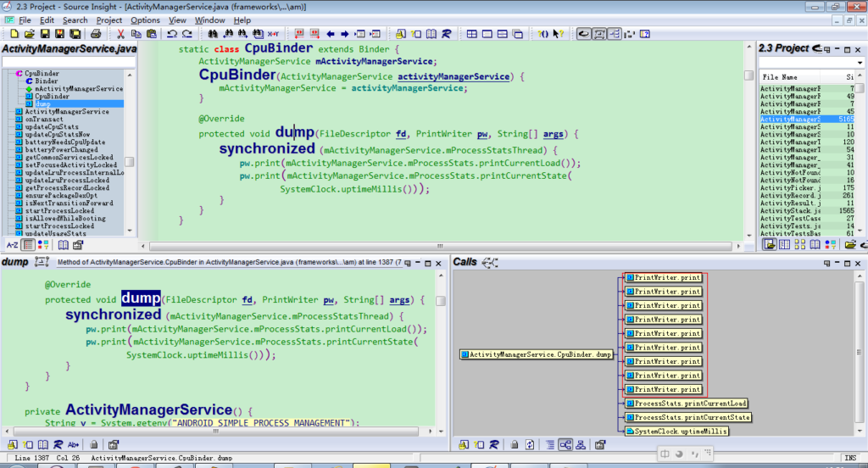Image resolution: width=868 pixels, height=468 pixels.
Task: Click the editor vertical scrollbar thumb
Action: [749, 75]
